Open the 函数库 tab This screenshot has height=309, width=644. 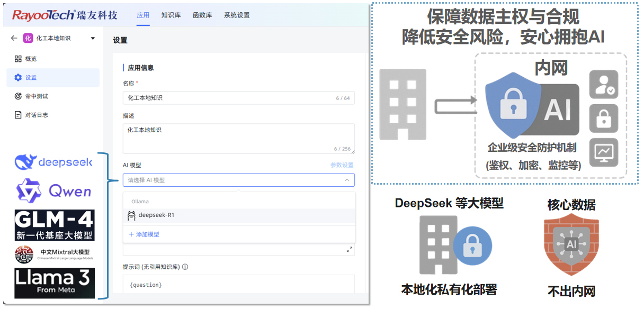coord(202,15)
